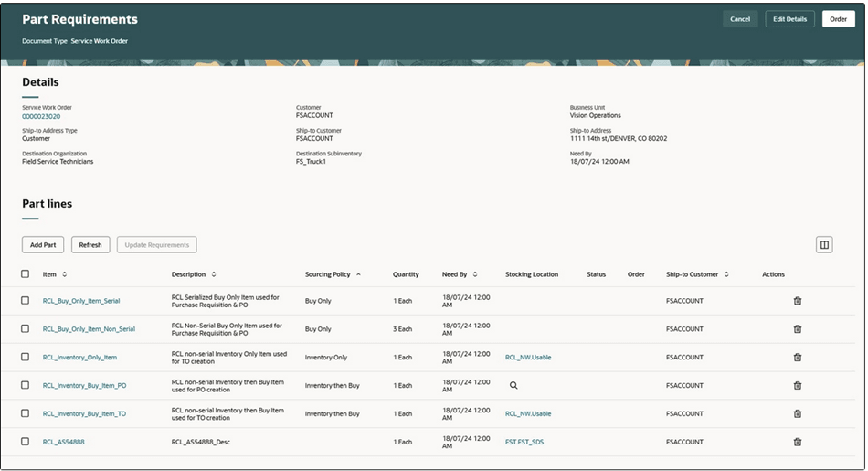Open the RCL_Inventory_Only_Item link
Viewport: 868px width, 471px height.
[79, 358]
